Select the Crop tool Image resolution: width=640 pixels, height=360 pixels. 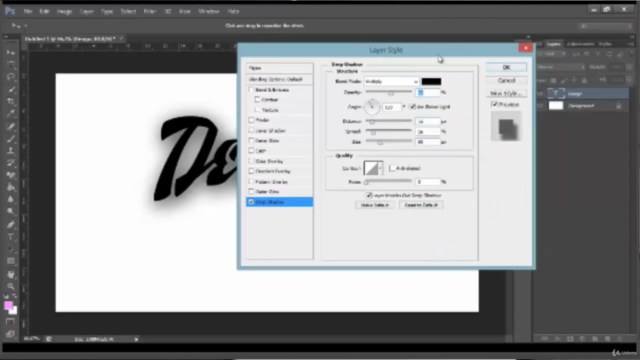tap(11, 101)
